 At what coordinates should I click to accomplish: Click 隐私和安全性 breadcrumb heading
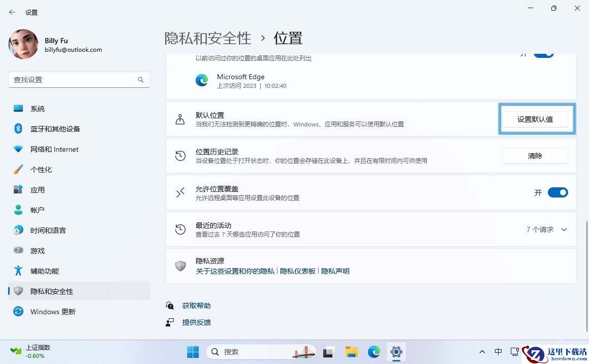point(208,38)
